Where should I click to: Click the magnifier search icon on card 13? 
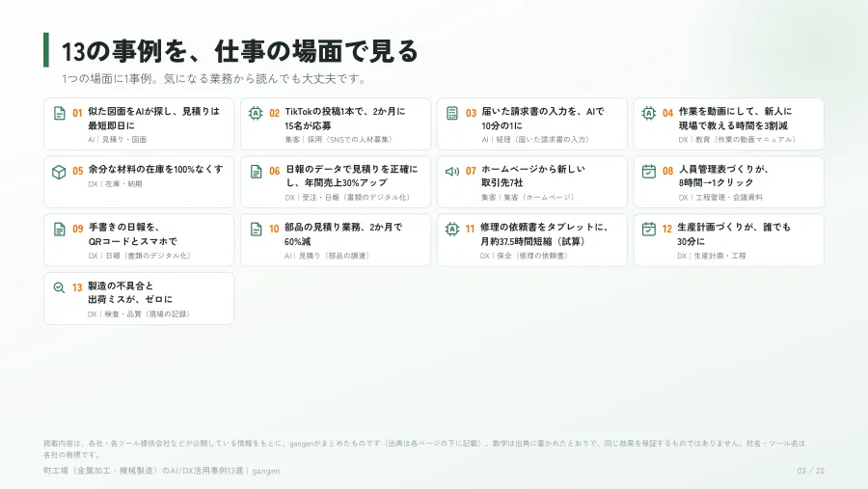tap(59, 287)
